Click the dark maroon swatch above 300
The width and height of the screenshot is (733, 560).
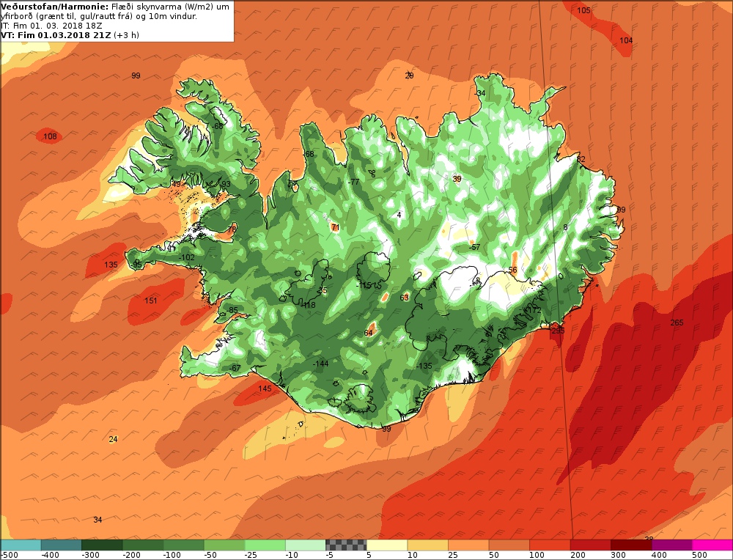tap(631, 545)
